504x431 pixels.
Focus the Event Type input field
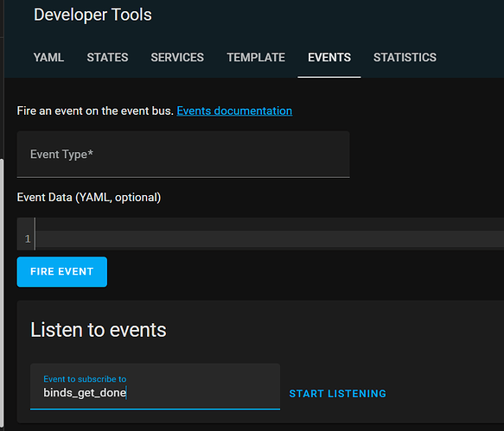183,154
